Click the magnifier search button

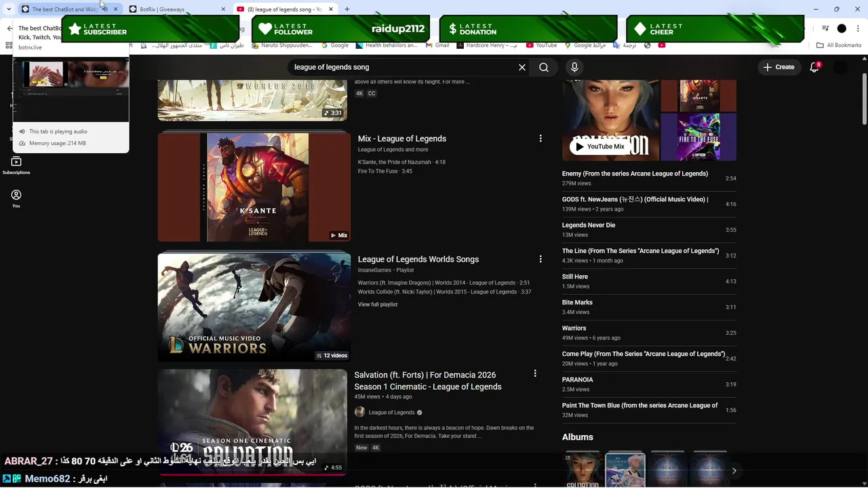[544, 67]
